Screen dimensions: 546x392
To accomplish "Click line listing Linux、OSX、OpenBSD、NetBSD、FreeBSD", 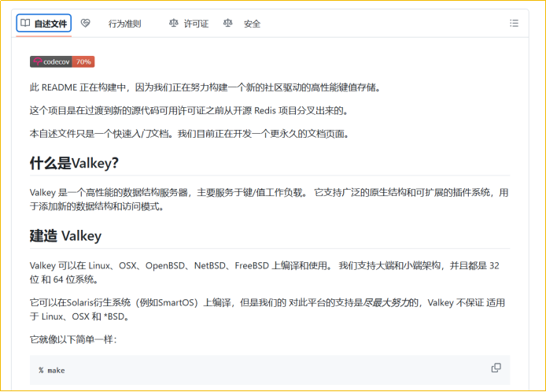I will click(x=264, y=272).
